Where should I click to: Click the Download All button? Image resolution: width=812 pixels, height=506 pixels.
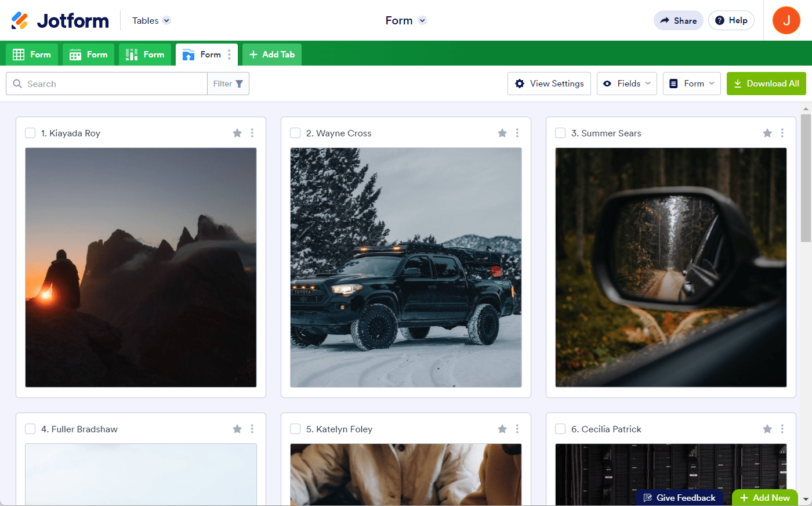click(x=766, y=84)
